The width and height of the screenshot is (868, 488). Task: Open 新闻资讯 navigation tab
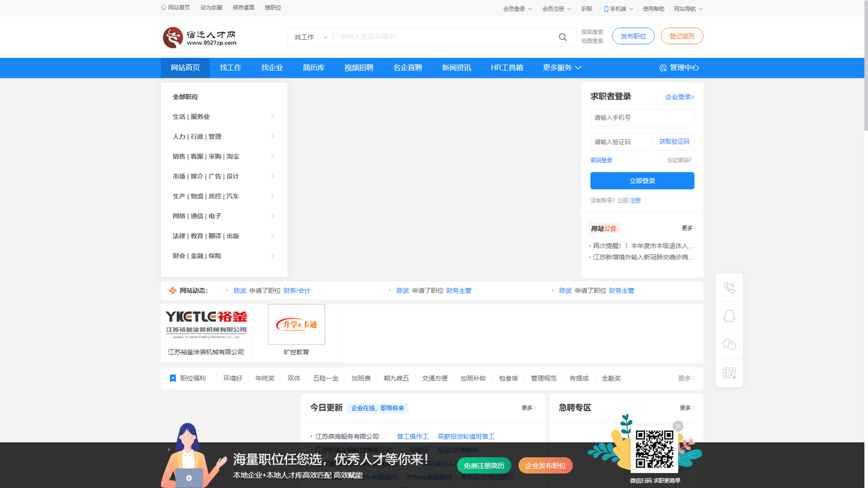pyautogui.click(x=456, y=67)
